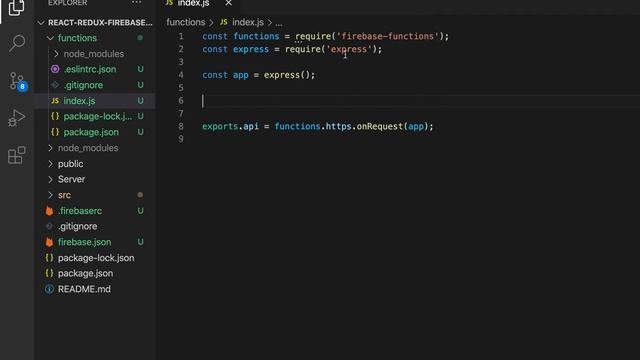The height and width of the screenshot is (360, 640).
Task: Click onRequest on line 8
Action: [380, 127]
